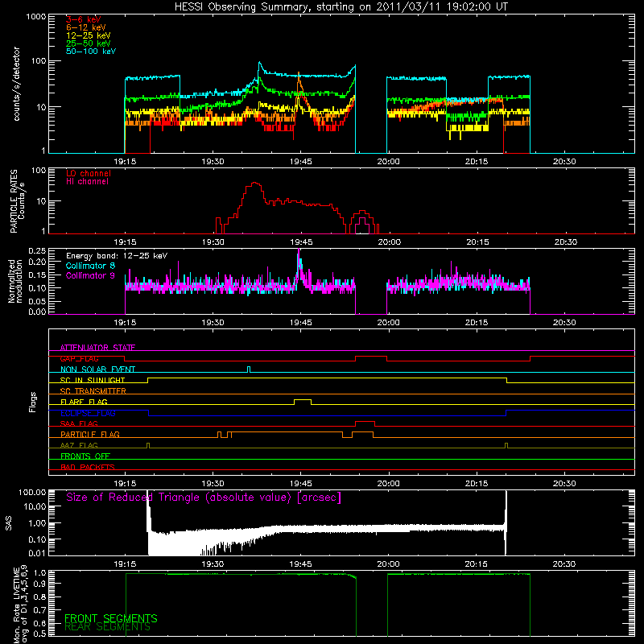The height and width of the screenshot is (644, 644).
Task: Click '19:45' time label under counts plot
Action: 300,162
